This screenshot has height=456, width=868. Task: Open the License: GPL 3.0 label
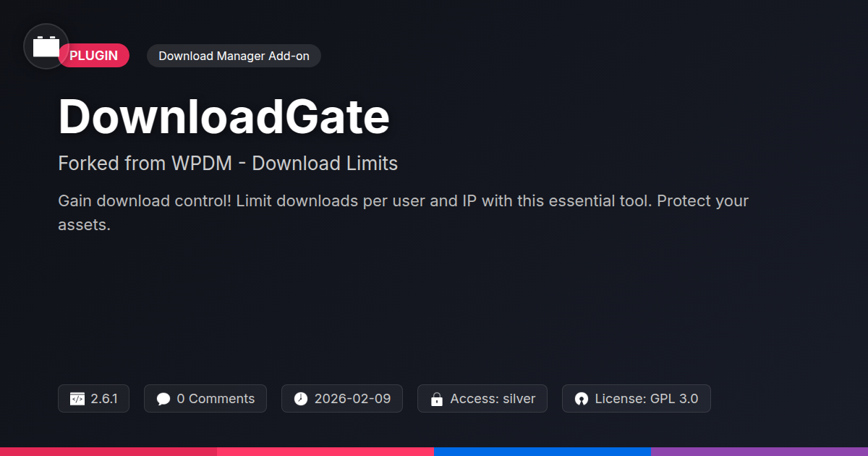647,399
